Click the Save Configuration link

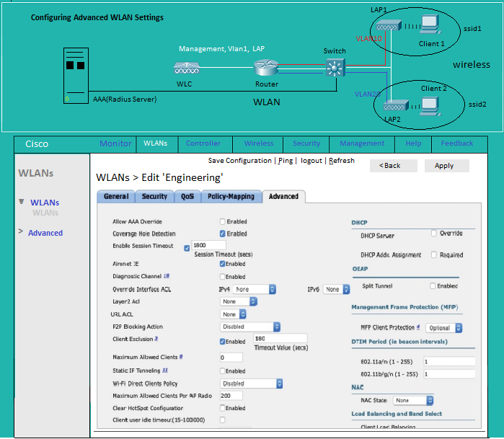(239, 161)
